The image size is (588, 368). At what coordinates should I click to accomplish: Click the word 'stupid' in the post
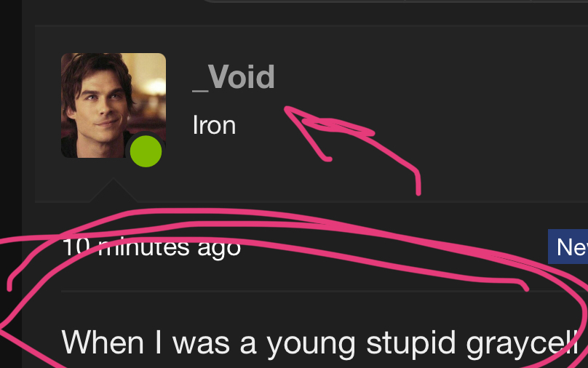coord(410,343)
